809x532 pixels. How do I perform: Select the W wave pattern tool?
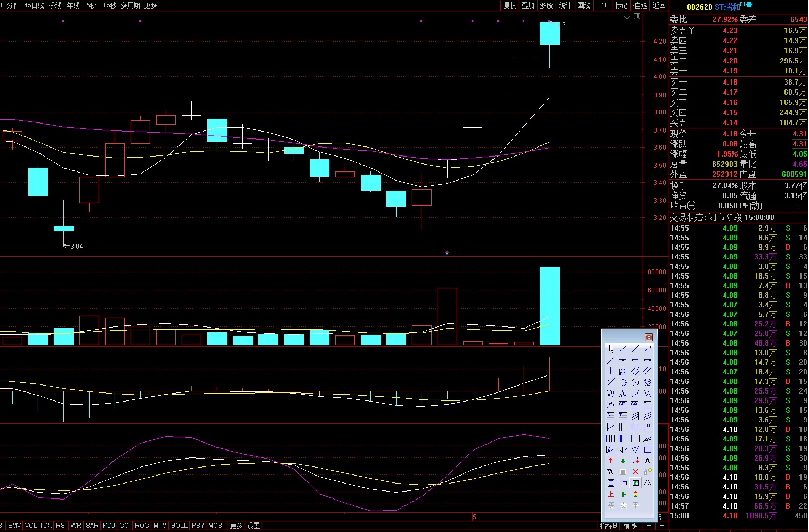611,394
